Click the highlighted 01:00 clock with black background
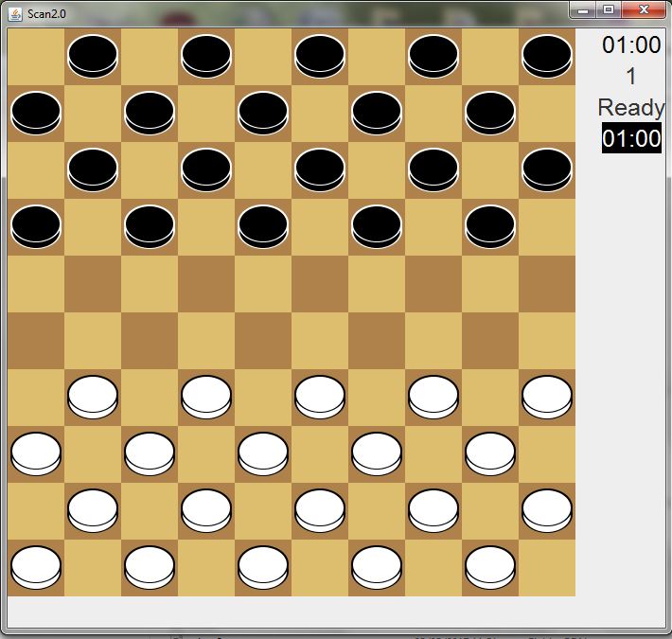The height and width of the screenshot is (639, 672). click(631, 138)
